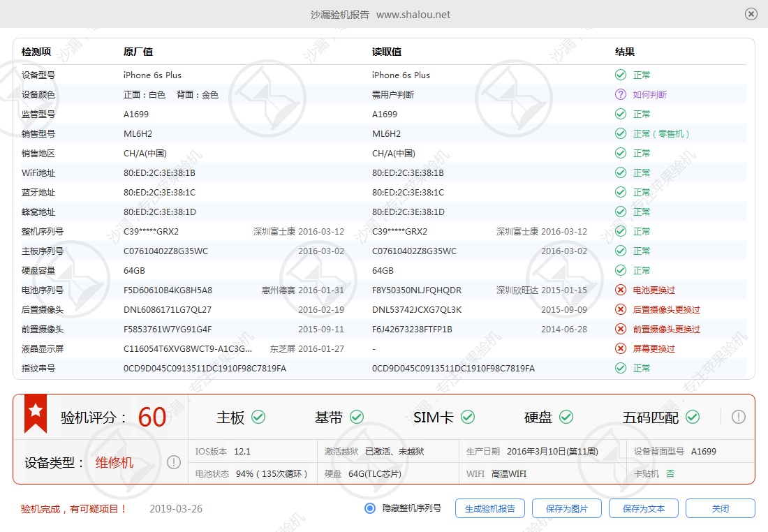Click the green check icon for 指纹串号

click(x=621, y=369)
